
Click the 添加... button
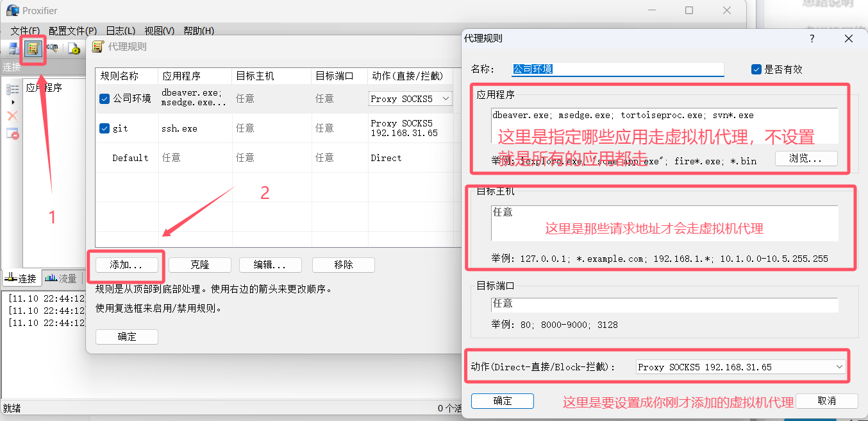(126, 264)
